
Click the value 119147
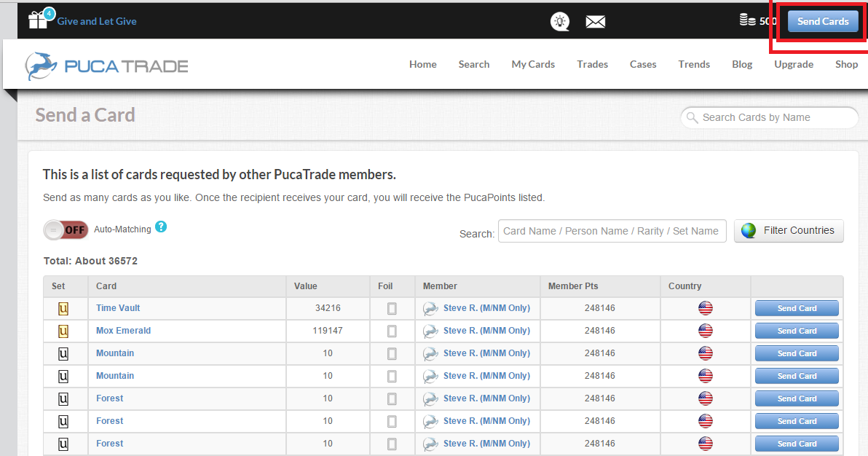click(328, 331)
